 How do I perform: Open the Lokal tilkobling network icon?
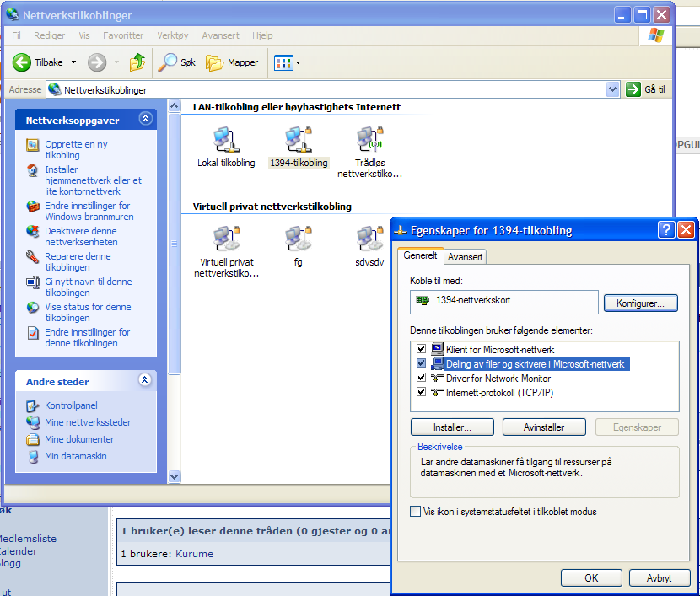225,139
